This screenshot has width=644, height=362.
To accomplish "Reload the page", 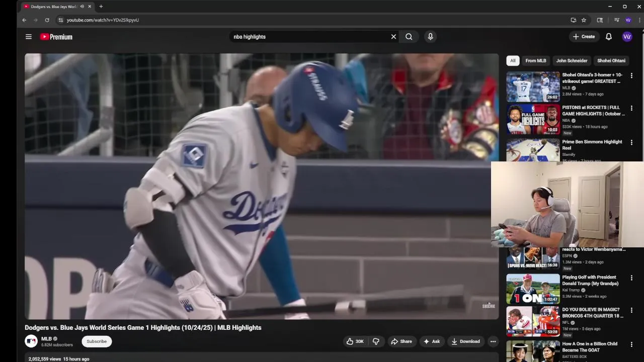I will point(47,20).
